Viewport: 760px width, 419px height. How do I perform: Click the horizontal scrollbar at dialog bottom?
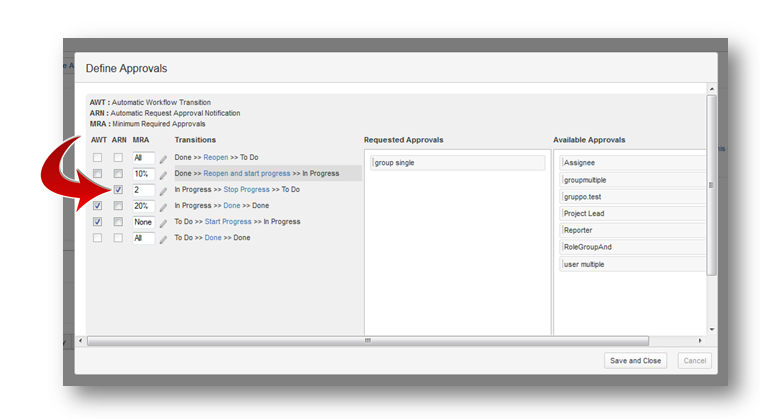click(x=367, y=341)
